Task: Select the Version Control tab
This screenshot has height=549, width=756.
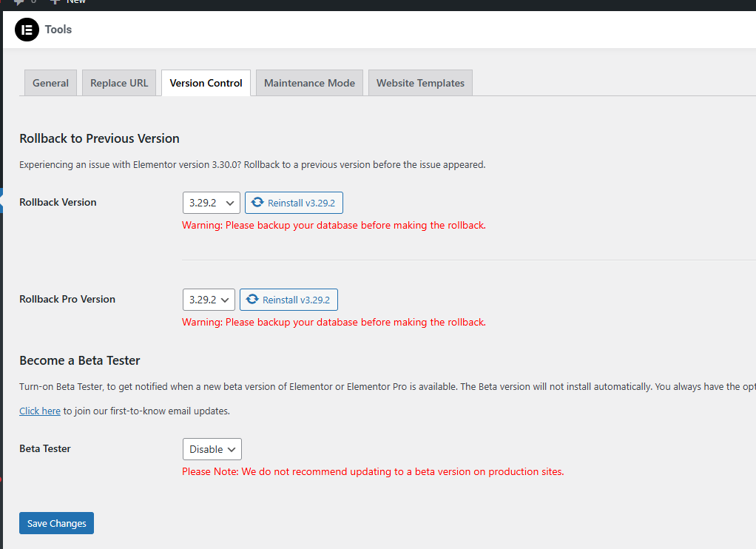Action: (206, 83)
